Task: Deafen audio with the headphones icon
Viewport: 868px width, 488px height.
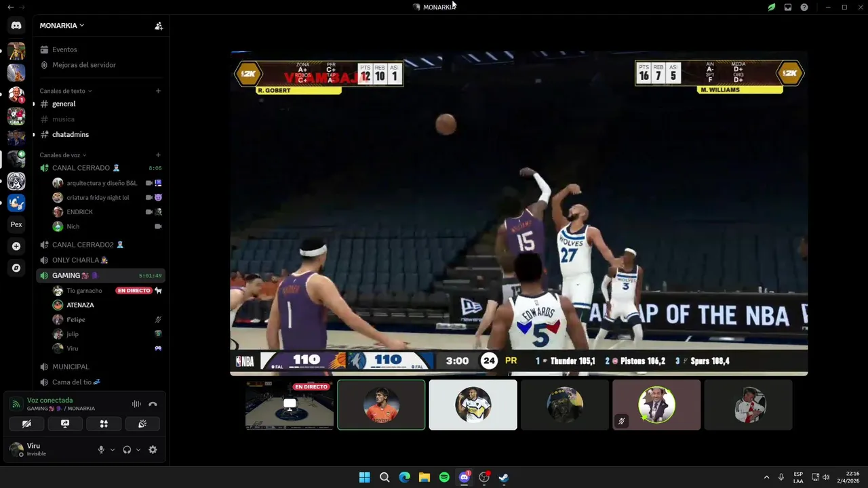Action: 127,449
